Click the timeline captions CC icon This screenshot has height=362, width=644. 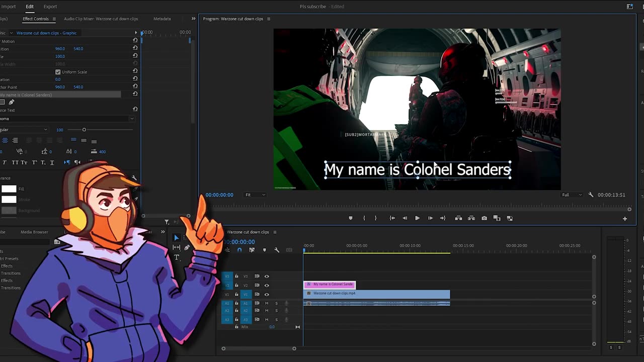(289, 250)
